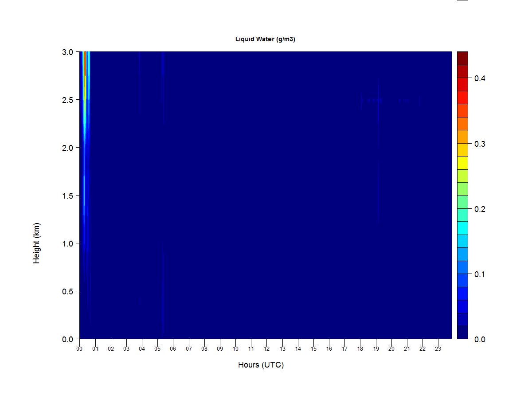This screenshot has height=399, width=532.
Task: Click hour tick label 10
Action: (235, 349)
